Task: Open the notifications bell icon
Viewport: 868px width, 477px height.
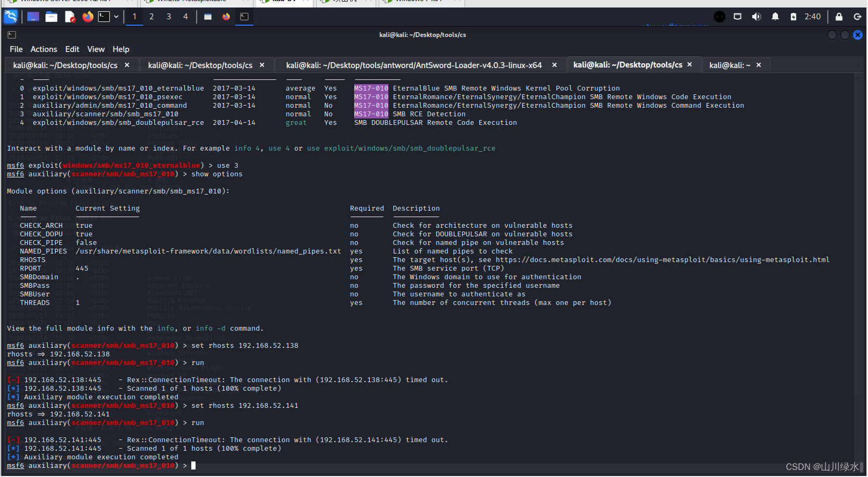Action: (775, 17)
